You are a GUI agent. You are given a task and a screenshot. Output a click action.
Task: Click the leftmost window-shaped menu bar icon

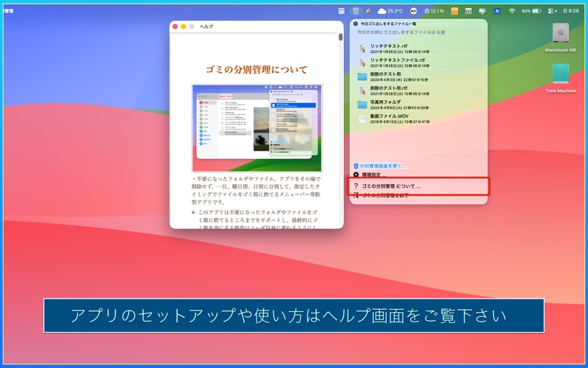tap(341, 11)
